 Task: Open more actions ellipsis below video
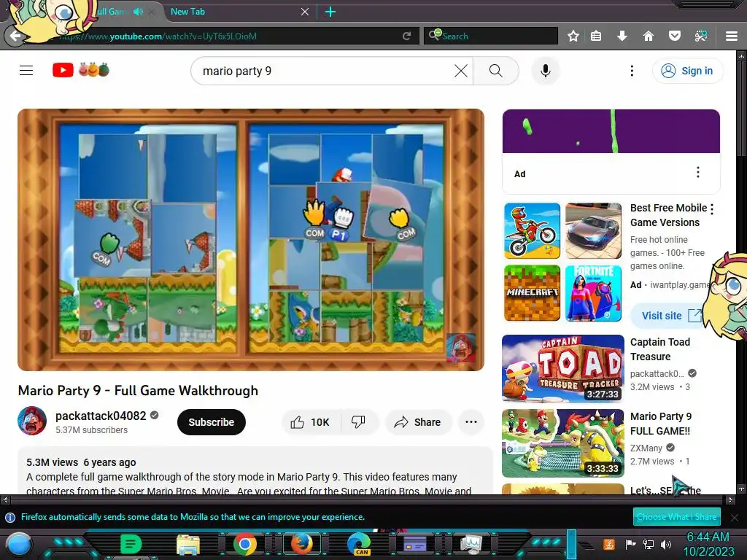(x=471, y=422)
